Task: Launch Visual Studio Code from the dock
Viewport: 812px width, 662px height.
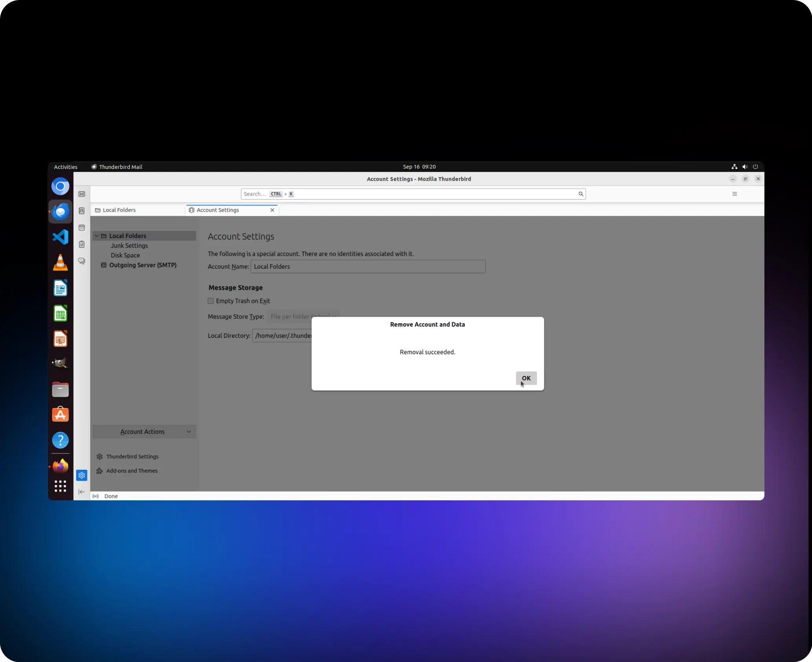Action: (x=60, y=237)
